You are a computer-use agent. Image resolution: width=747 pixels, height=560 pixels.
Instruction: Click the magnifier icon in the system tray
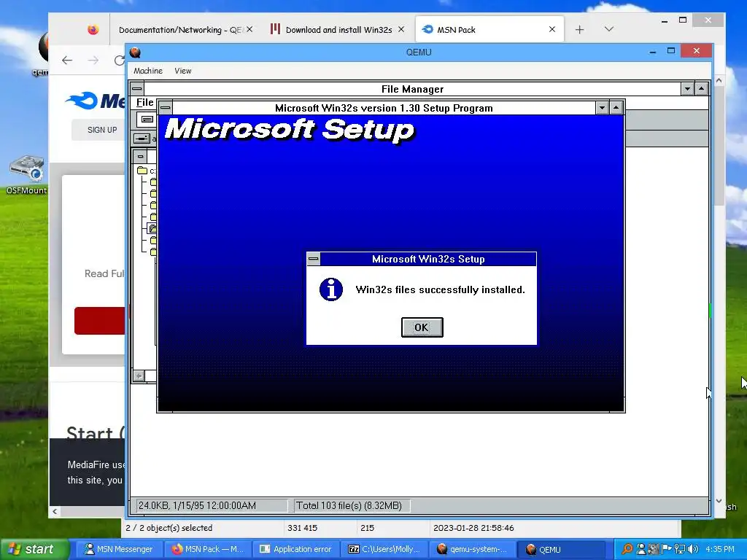tap(627, 549)
